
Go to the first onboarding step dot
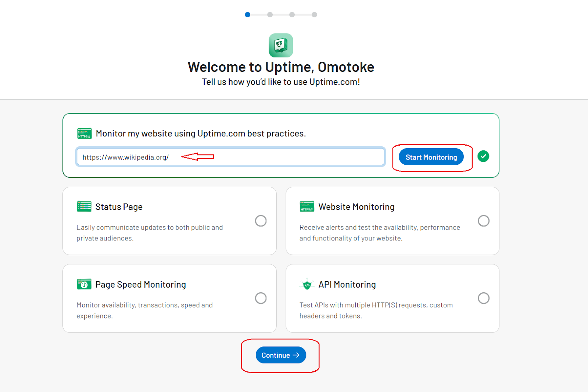point(248,15)
